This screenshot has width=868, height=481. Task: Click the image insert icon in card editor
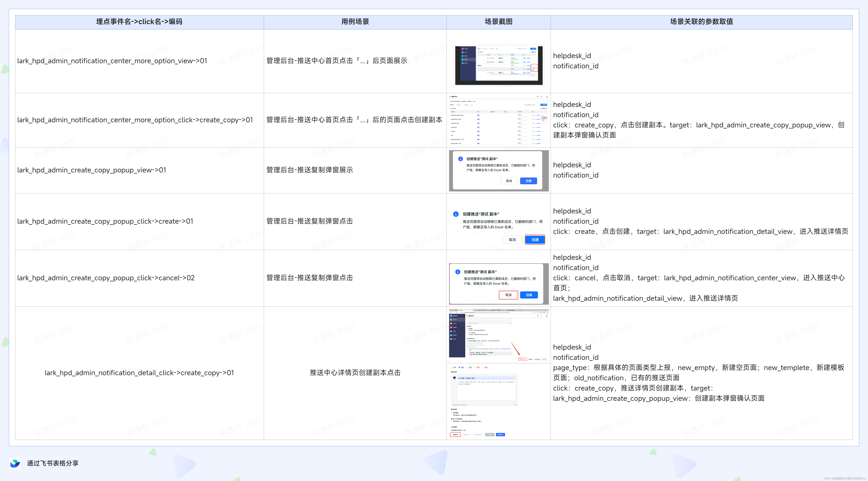454,405
